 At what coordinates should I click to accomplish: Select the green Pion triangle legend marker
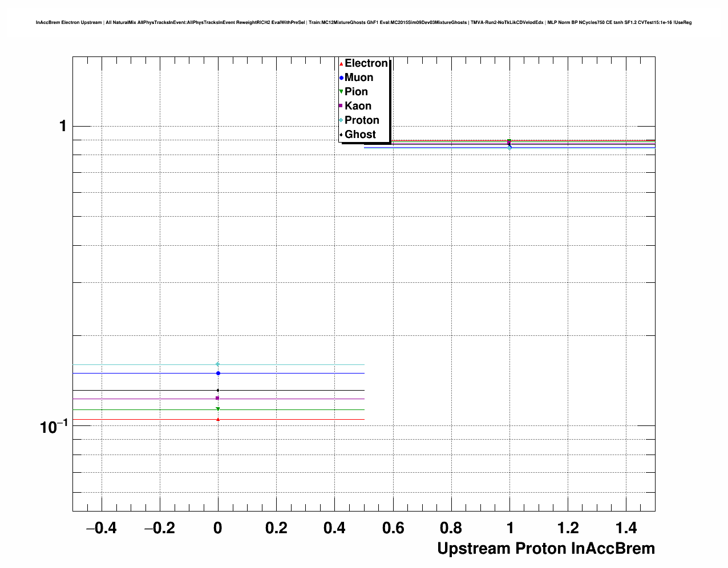341,92
